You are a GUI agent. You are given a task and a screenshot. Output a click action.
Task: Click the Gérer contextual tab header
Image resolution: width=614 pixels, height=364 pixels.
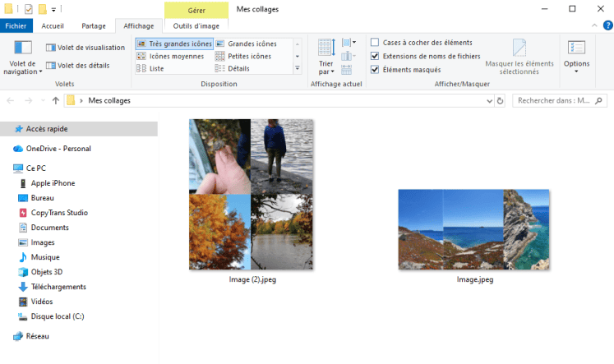(196, 10)
